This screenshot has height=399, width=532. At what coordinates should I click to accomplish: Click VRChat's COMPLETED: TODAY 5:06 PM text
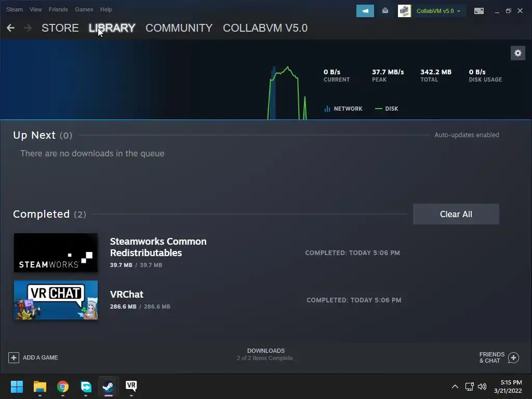pos(354,300)
